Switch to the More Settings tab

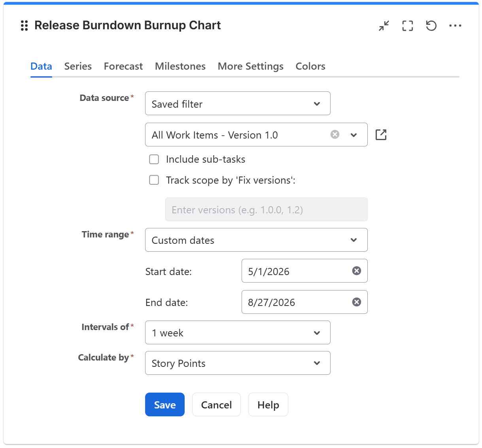click(x=251, y=66)
